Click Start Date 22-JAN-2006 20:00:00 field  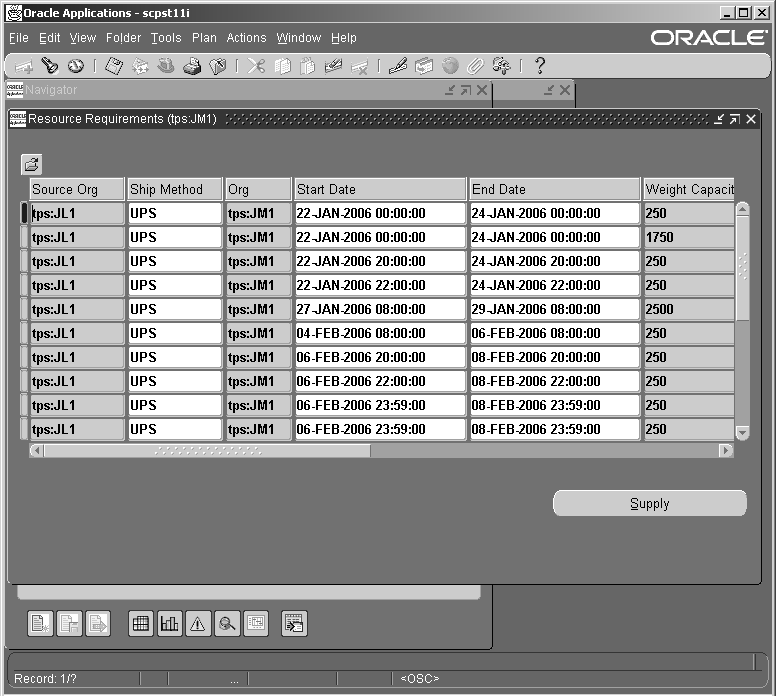tap(380, 261)
